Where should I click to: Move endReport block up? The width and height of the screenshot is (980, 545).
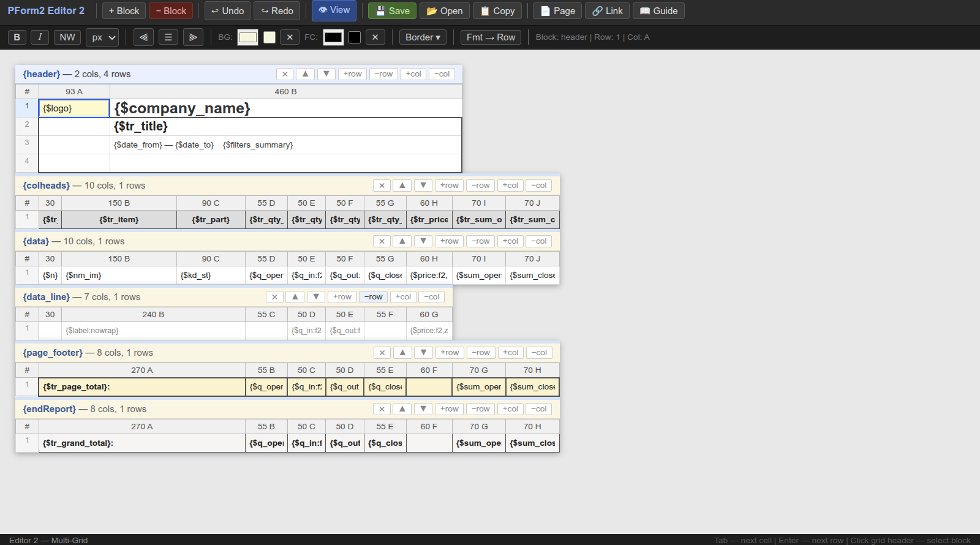point(402,409)
